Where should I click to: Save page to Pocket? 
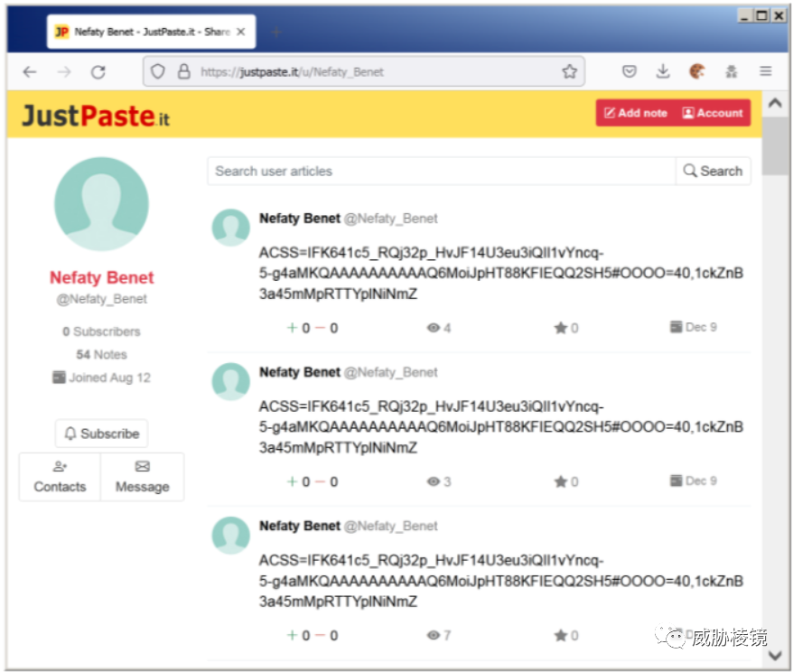pos(630,71)
